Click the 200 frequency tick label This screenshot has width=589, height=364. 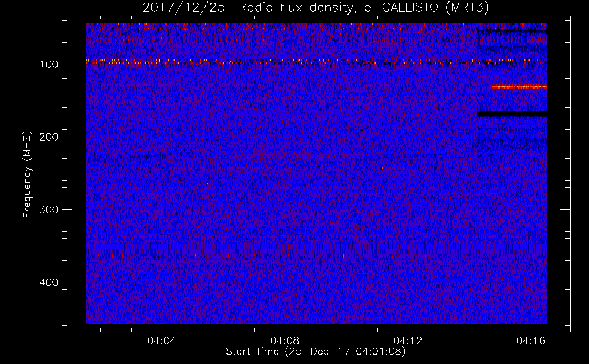(49, 137)
